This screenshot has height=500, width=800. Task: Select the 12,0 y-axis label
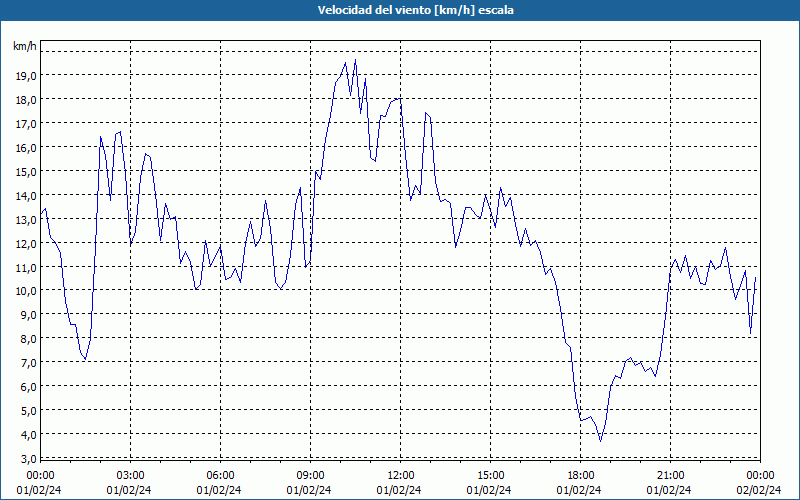coord(26,244)
